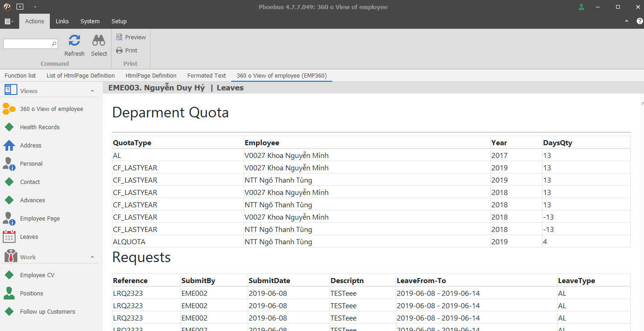Screen dimensions: 644x331
Task: Click the green user icon in title bar
Action: pos(581,7)
